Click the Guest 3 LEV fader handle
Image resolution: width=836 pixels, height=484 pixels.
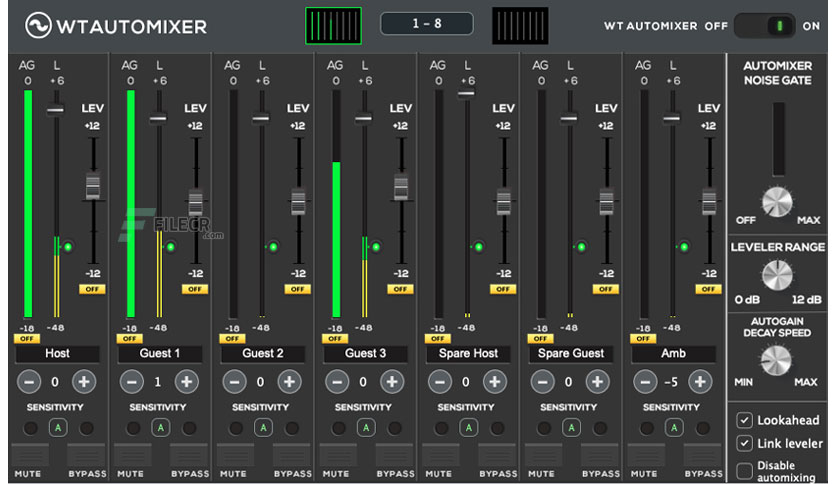tap(401, 187)
